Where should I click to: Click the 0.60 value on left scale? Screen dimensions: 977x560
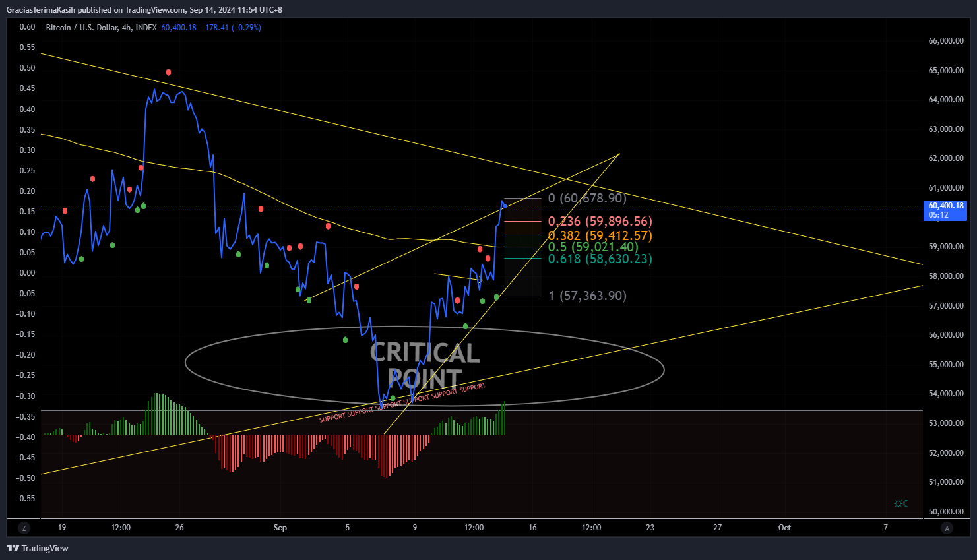click(27, 27)
